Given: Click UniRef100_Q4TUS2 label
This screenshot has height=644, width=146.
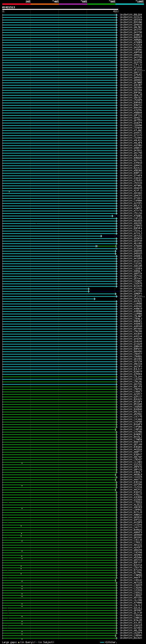Looking at the screenshot, I should tap(131, 236).
